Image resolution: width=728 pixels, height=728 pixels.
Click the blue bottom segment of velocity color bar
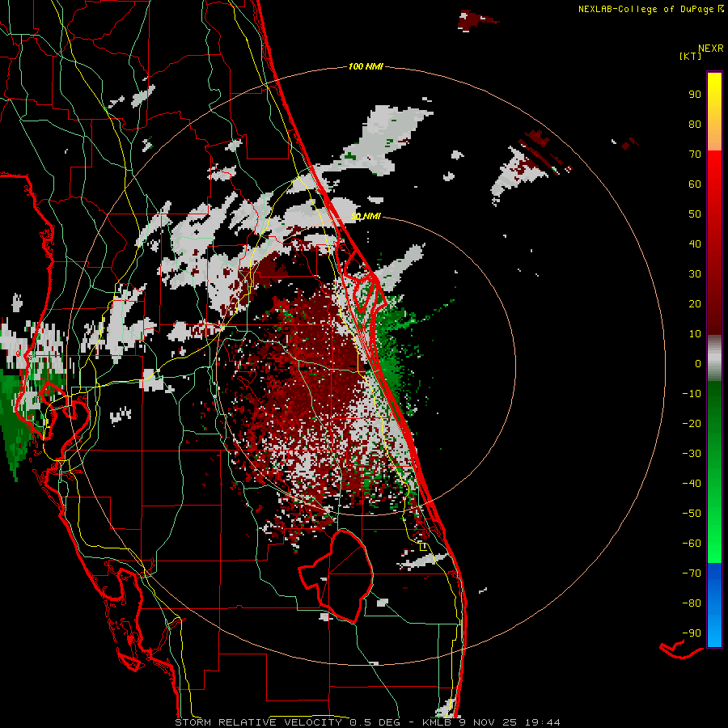pyautogui.click(x=714, y=605)
